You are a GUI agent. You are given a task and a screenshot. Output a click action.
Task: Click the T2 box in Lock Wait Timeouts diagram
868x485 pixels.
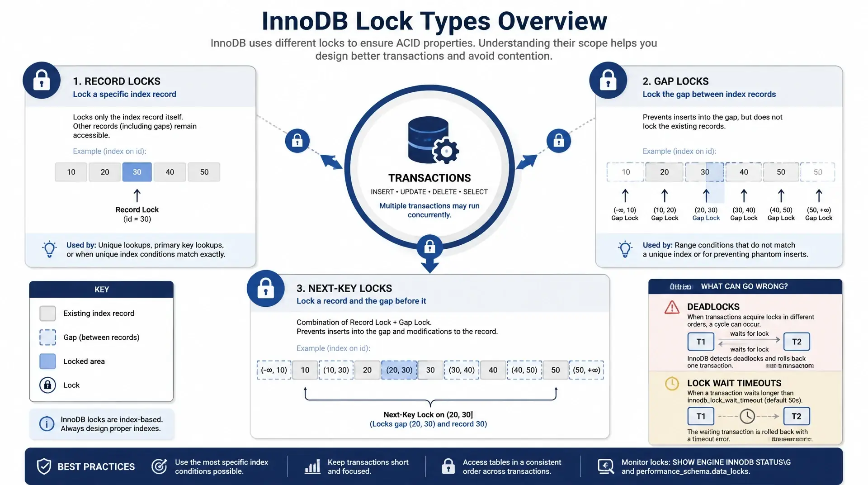point(797,416)
